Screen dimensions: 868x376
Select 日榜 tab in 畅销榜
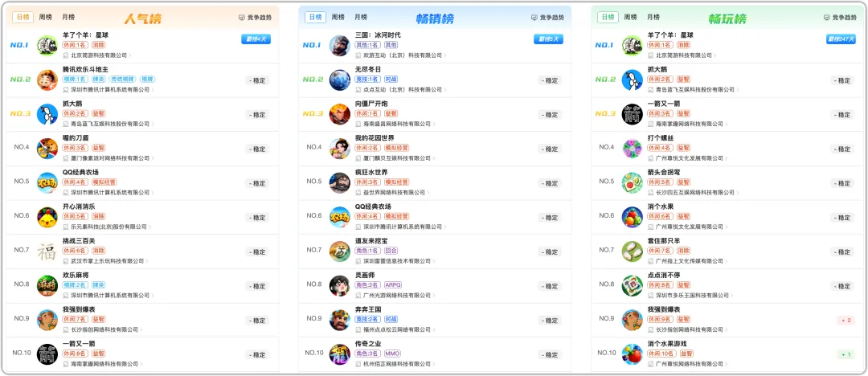tap(315, 17)
